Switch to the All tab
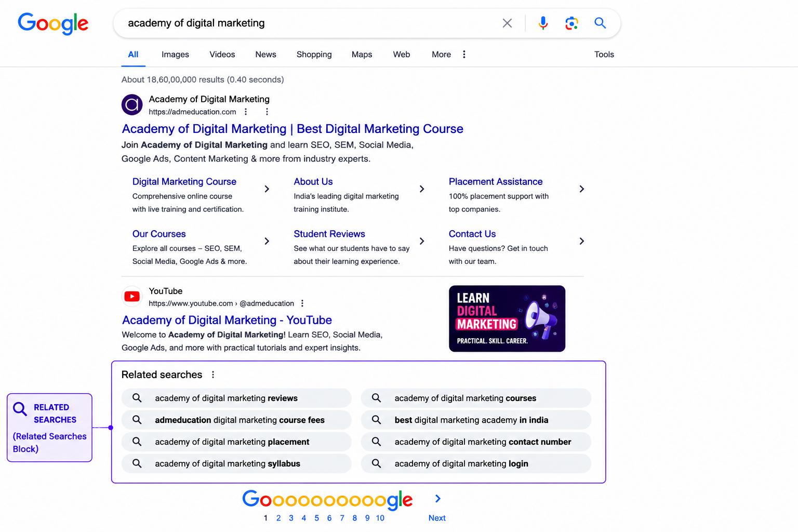Viewport: 798px width, 532px height. (x=133, y=55)
